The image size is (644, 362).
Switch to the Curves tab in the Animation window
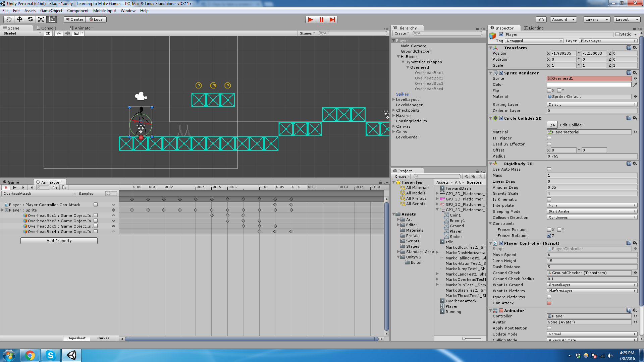tap(103, 338)
